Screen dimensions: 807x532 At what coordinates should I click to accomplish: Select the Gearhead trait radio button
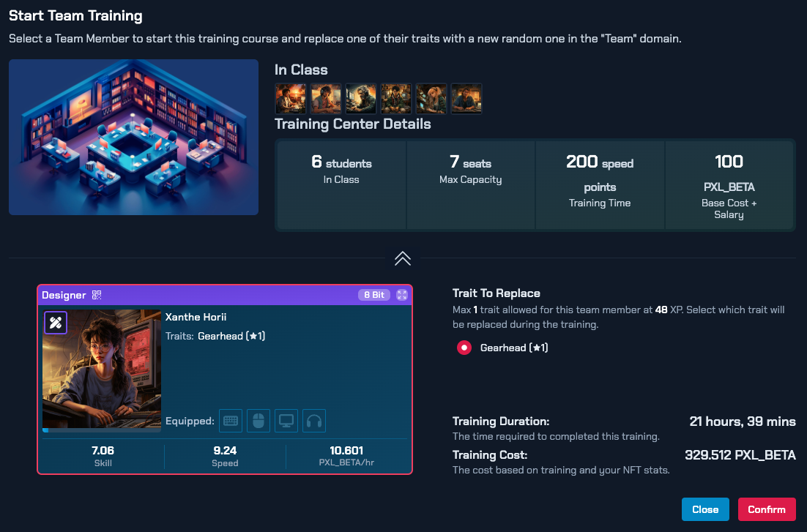click(x=464, y=348)
